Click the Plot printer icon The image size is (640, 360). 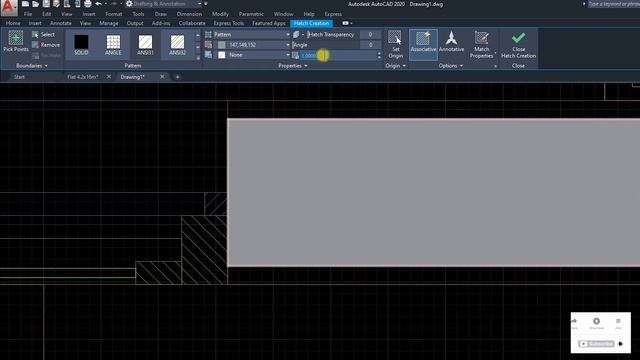[x=88, y=4]
